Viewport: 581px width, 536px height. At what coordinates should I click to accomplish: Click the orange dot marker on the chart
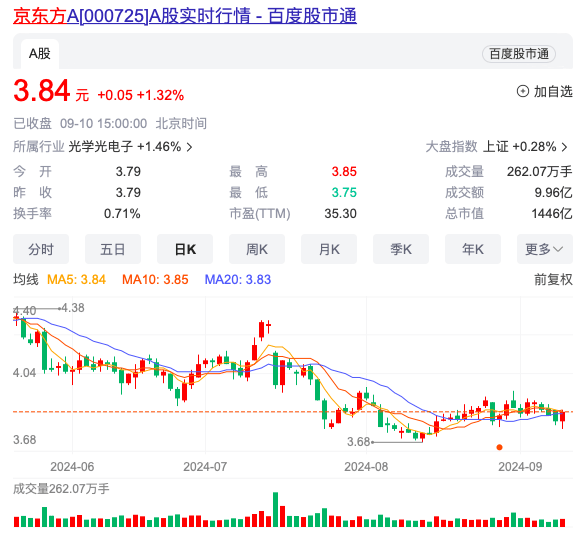(499, 447)
